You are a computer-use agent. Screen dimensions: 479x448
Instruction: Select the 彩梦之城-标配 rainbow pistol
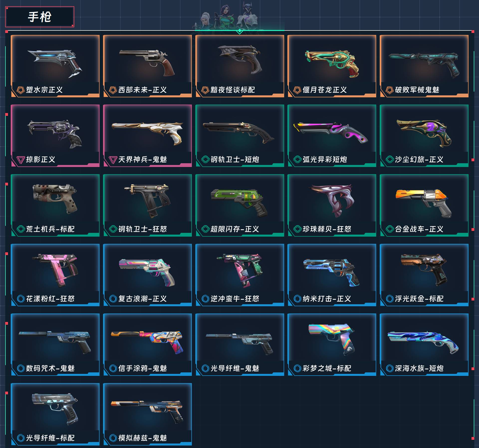click(x=332, y=339)
